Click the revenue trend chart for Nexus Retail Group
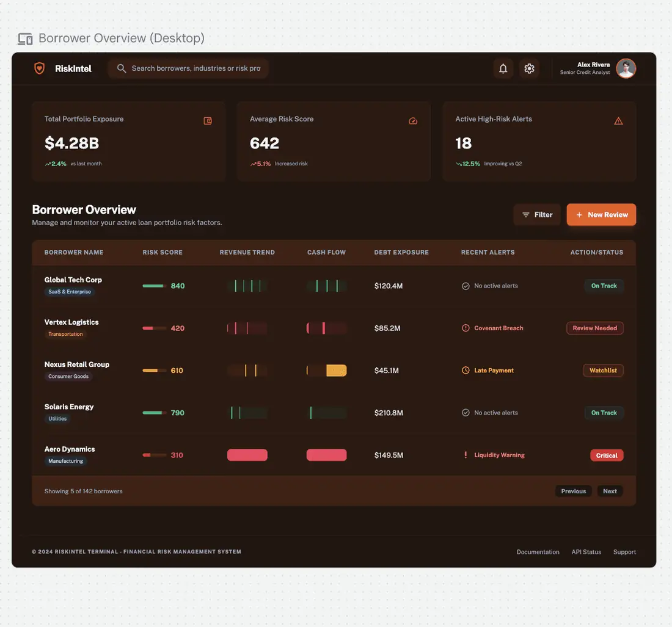This screenshot has height=627, width=672. [247, 371]
